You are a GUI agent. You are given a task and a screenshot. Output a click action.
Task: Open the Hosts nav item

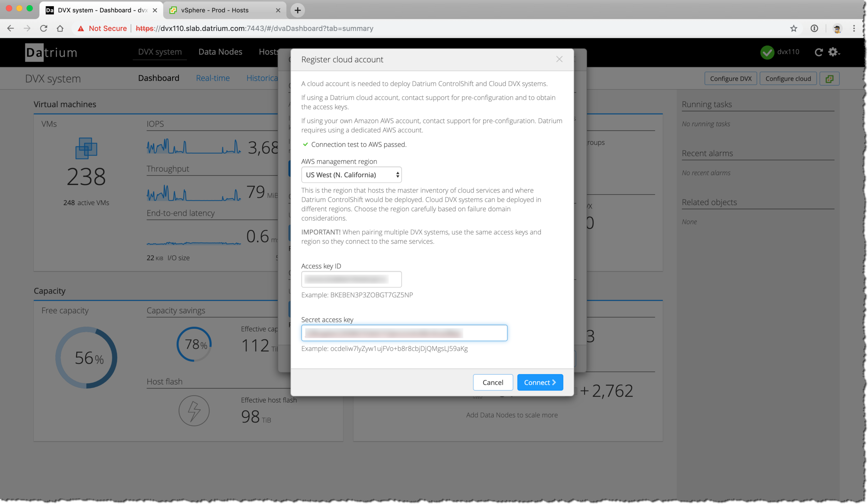click(x=268, y=52)
